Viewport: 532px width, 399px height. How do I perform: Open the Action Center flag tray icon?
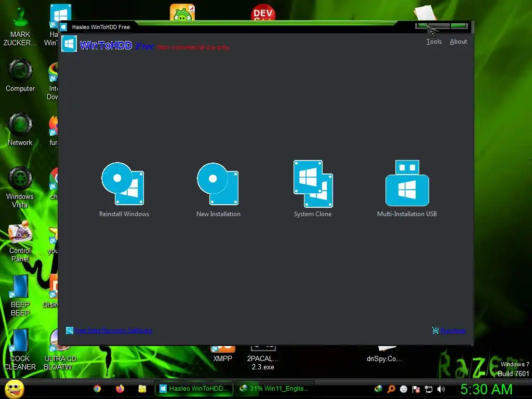416,389
